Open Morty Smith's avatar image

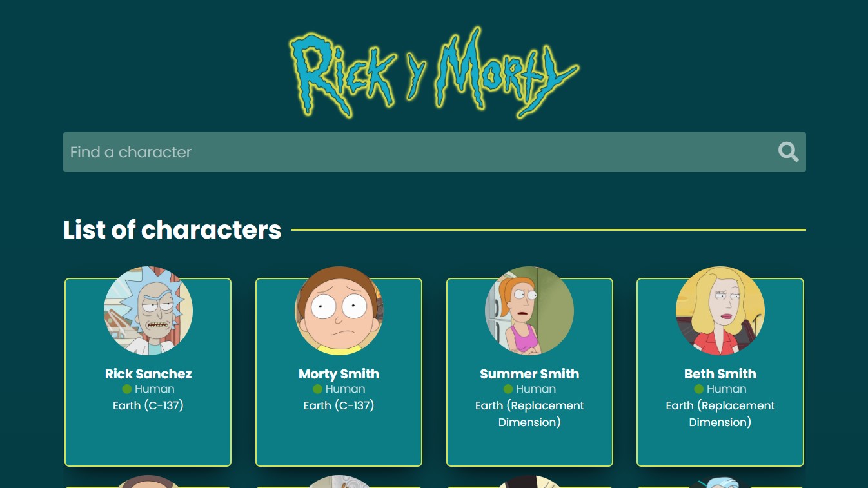click(339, 311)
